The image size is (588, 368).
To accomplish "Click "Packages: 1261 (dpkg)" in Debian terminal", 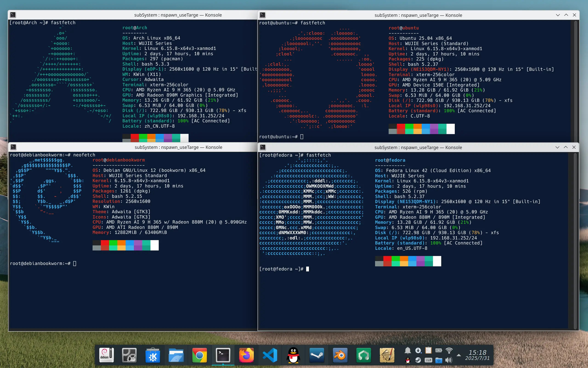I will pyautogui.click(x=122, y=191).
